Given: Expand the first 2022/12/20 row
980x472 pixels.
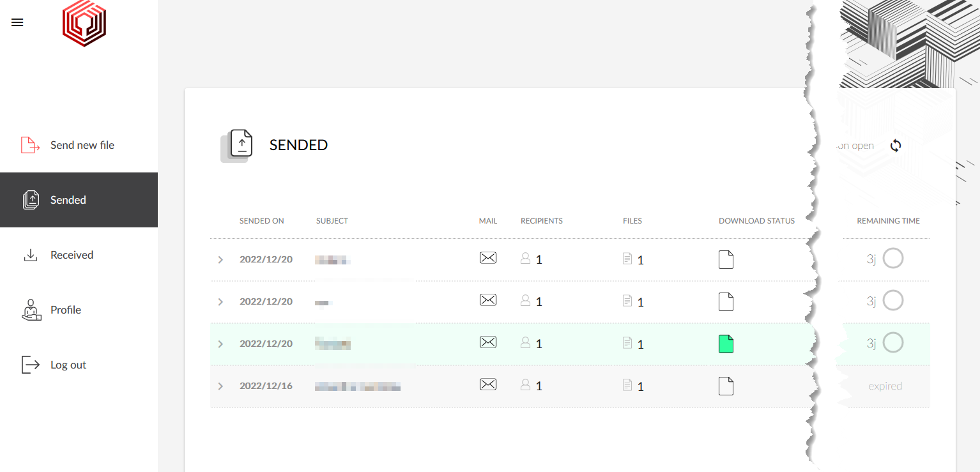Looking at the screenshot, I should coord(220,260).
